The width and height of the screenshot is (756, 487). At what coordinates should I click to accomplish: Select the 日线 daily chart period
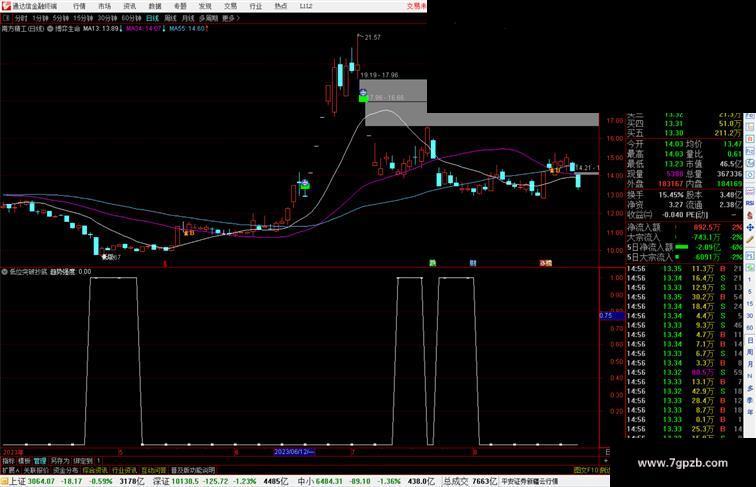coord(152,18)
